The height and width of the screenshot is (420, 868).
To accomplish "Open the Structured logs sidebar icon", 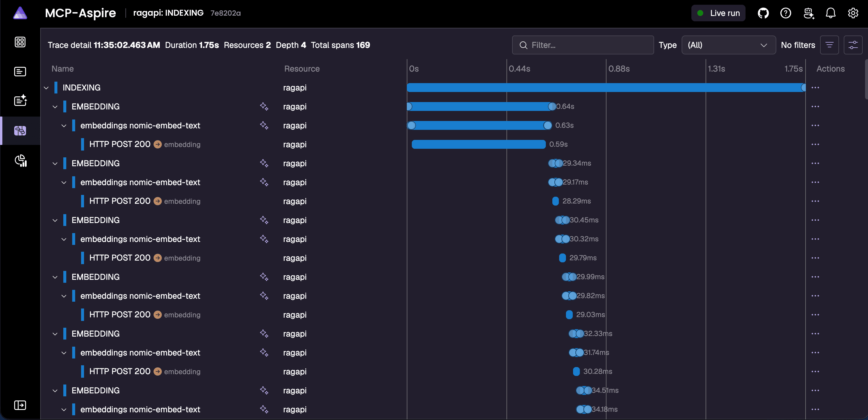I will coord(20,101).
